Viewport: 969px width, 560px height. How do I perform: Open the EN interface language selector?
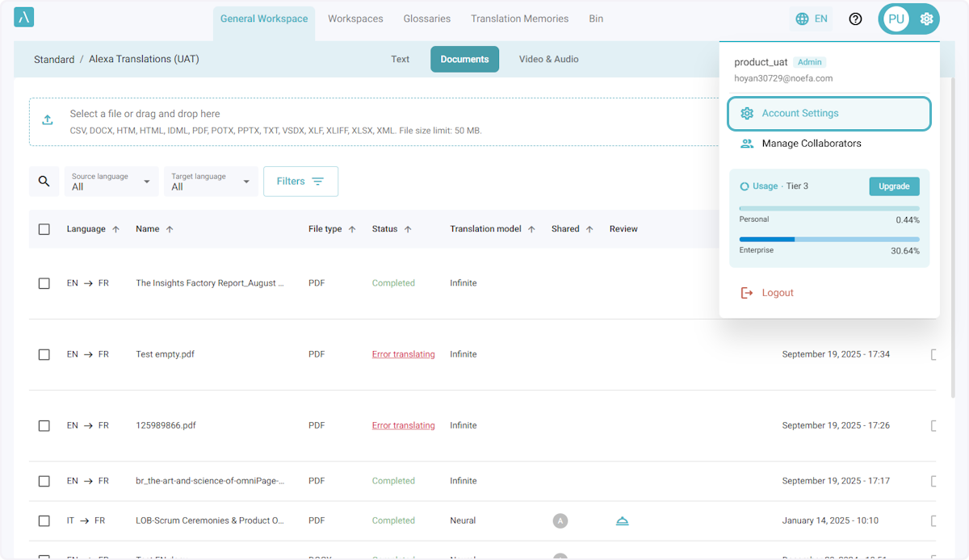(811, 19)
